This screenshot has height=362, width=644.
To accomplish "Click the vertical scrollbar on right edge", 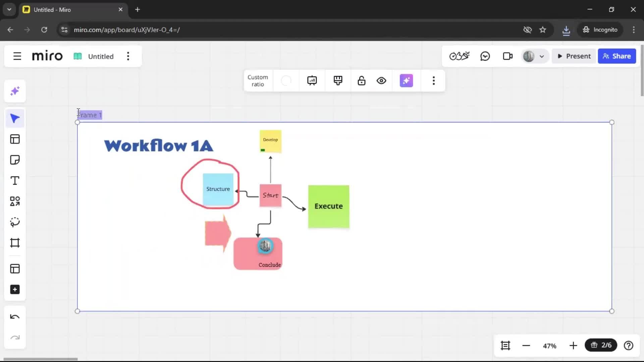I will pos(642,70).
